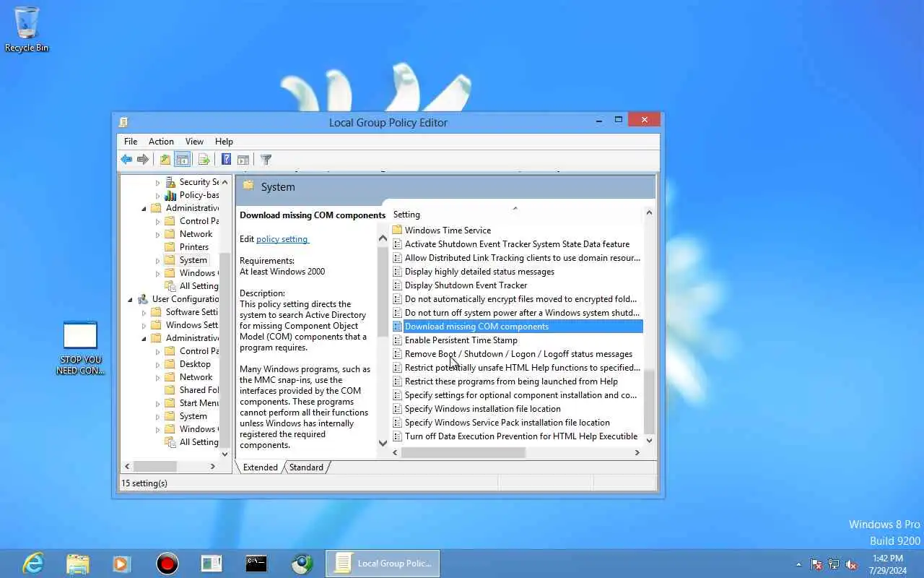
Task: Switch to the Extended tab
Action: [x=260, y=467]
